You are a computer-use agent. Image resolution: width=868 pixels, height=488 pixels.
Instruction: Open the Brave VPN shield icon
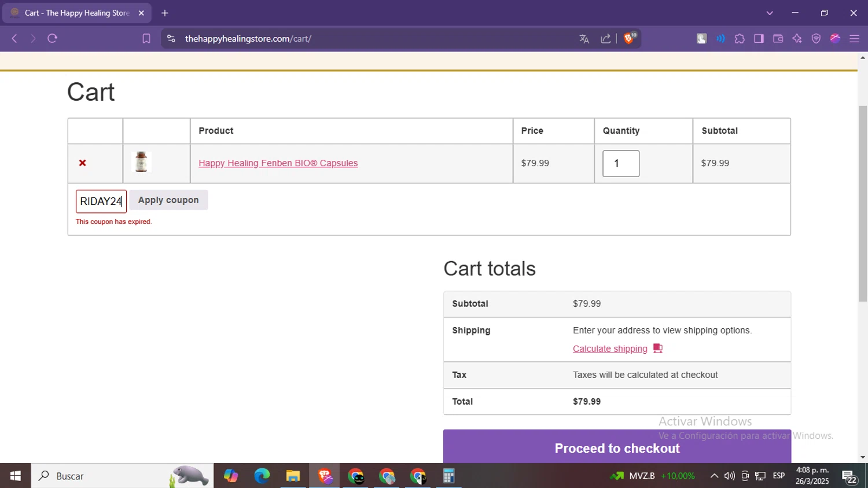pos(816,39)
